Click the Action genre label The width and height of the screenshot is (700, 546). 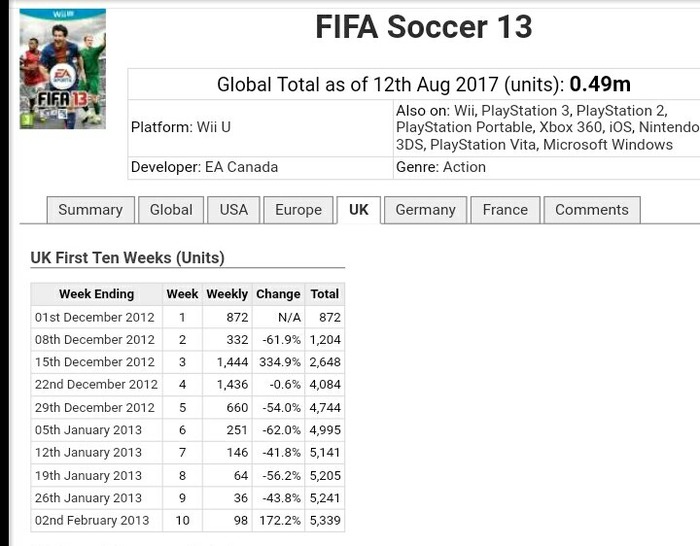(x=464, y=167)
